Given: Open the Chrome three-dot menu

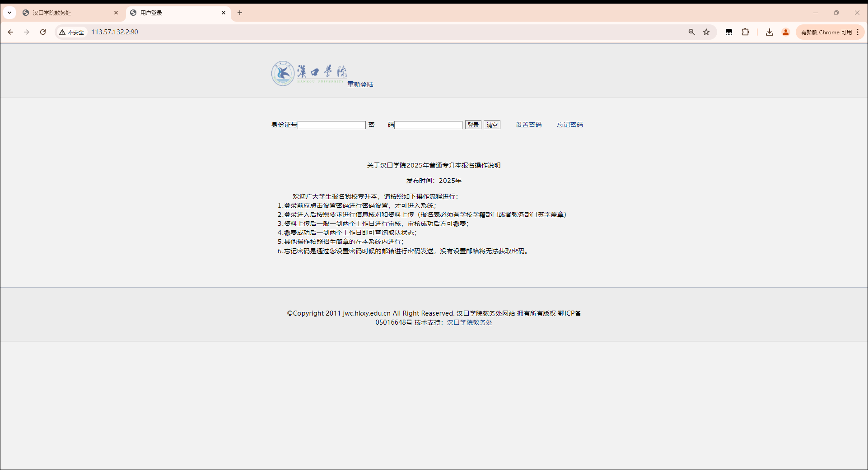Looking at the screenshot, I should coord(858,32).
